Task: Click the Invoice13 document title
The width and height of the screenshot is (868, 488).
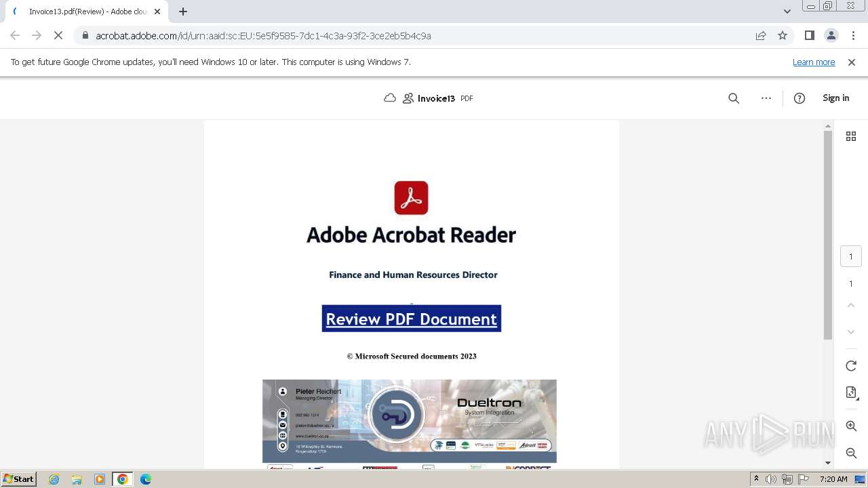Action: 436,98
